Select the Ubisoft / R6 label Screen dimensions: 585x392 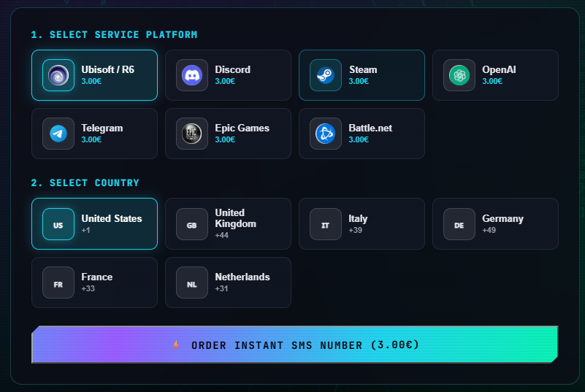[x=107, y=70]
